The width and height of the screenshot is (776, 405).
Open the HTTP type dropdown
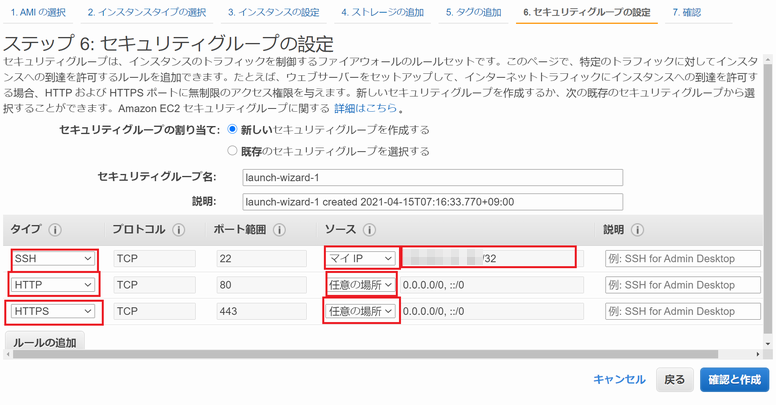click(x=53, y=285)
